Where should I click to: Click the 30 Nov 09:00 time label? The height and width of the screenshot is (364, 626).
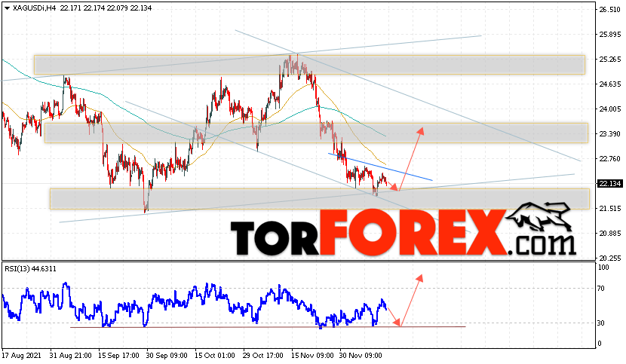coord(361,355)
